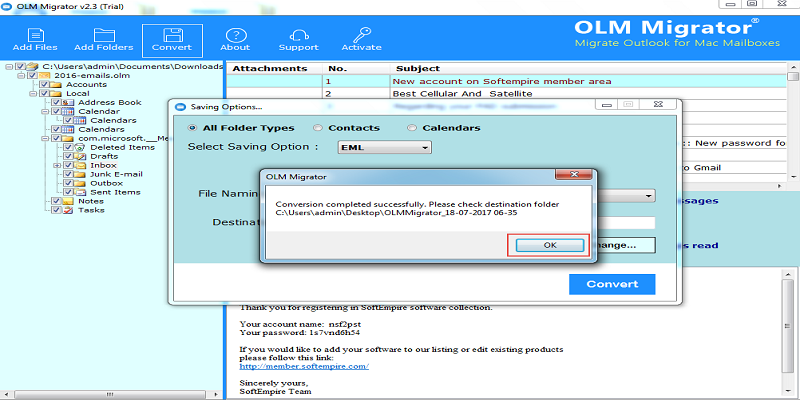Screen dimensions: 800x400
Task: Select the Calendars radio button
Action: 412,128
